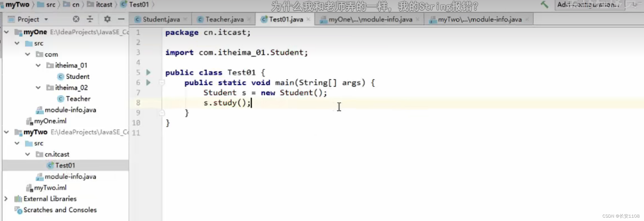The width and height of the screenshot is (644, 221).
Task: Select Scratches and Consoles
Action: (60, 210)
